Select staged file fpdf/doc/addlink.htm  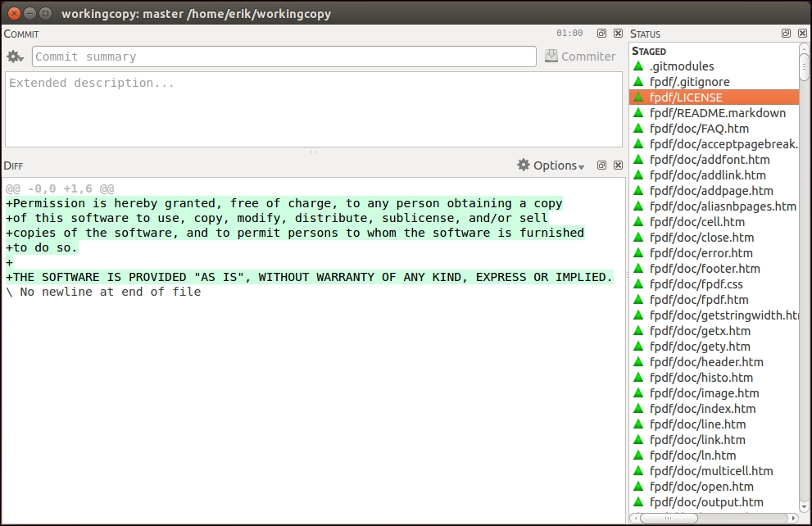pyautogui.click(x=714, y=175)
